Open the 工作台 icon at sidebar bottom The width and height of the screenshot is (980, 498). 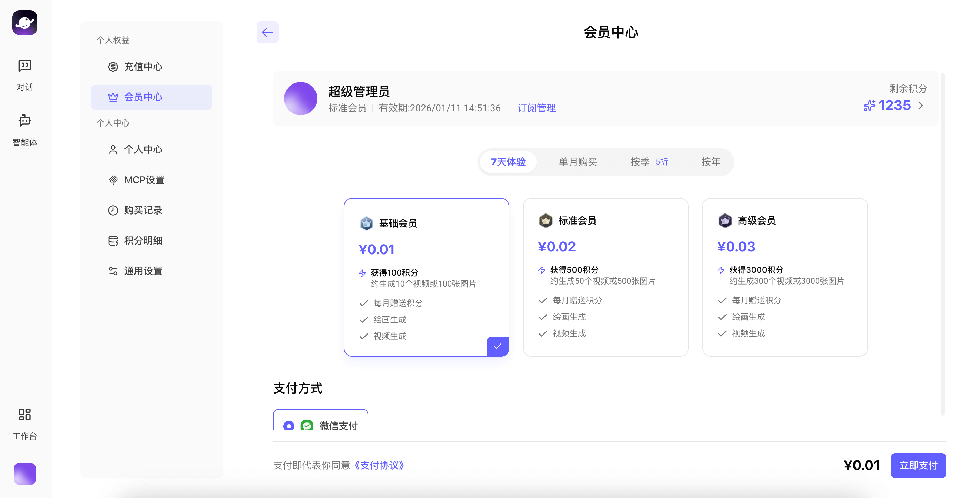(x=24, y=415)
